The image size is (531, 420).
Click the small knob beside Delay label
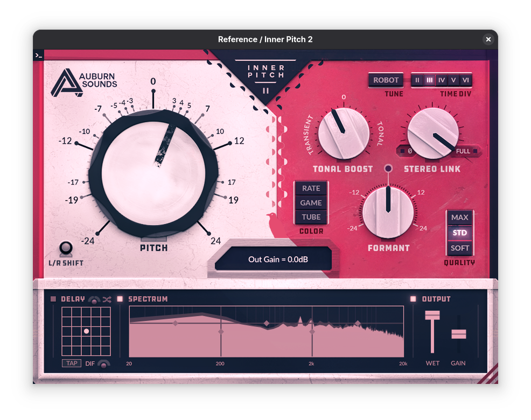(x=94, y=300)
